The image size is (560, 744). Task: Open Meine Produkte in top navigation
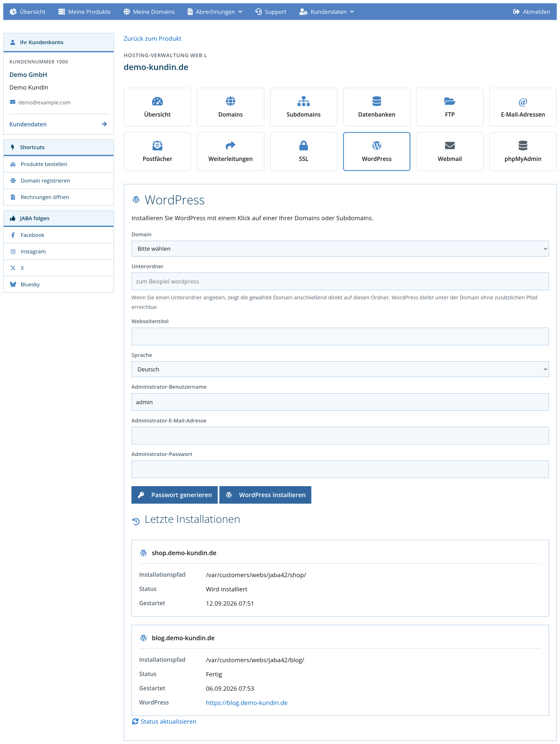click(x=84, y=12)
